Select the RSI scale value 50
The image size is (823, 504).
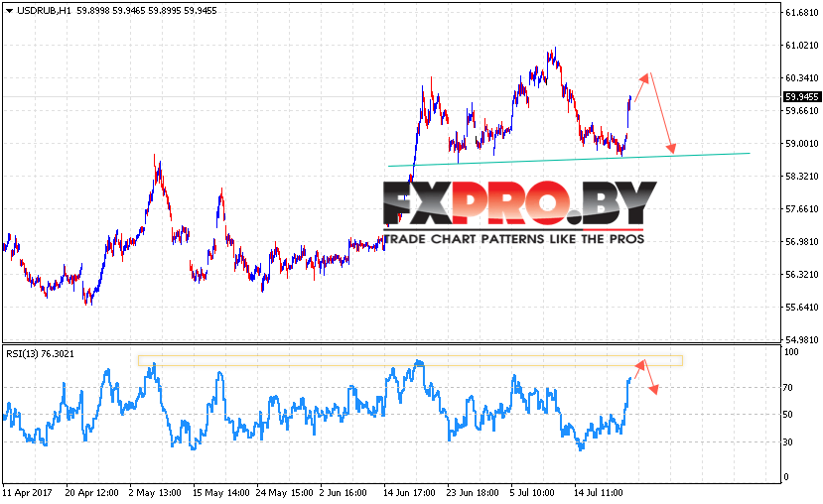tap(788, 415)
